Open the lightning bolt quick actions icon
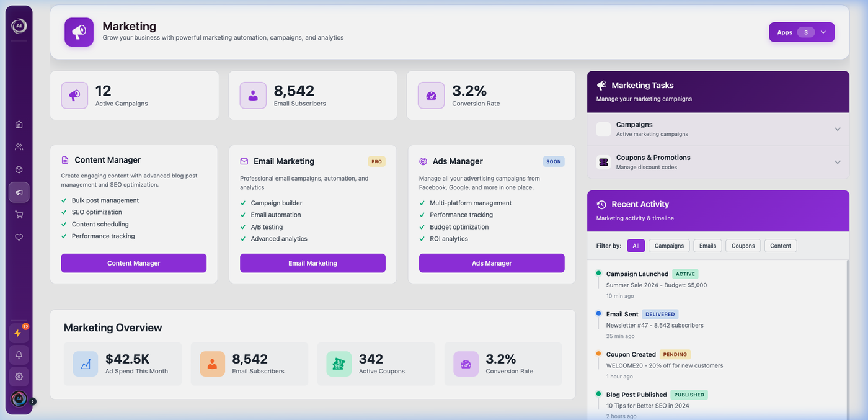 (x=19, y=333)
